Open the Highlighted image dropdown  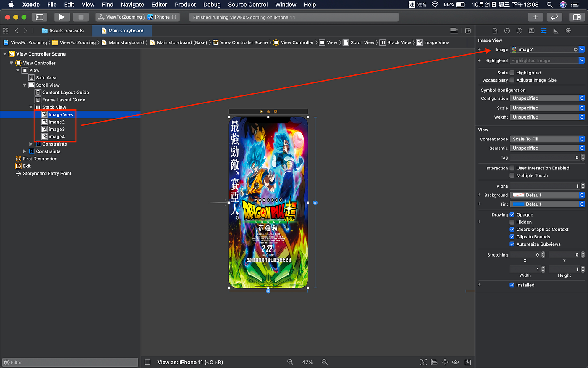pyautogui.click(x=582, y=60)
